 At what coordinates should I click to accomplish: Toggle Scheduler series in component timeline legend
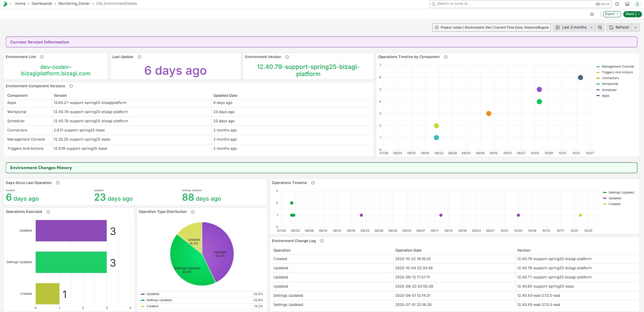609,90
